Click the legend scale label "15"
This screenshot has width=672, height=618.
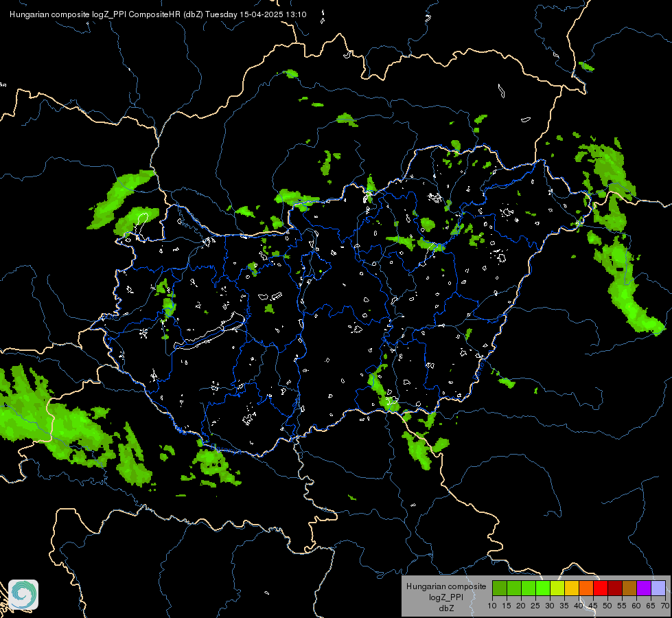(x=507, y=606)
